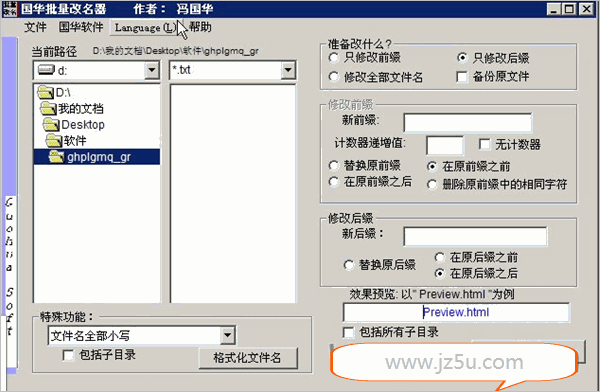The image size is (600, 392).
Task: Maximize the 国华批量改名器 window
Action: tap(569, 9)
